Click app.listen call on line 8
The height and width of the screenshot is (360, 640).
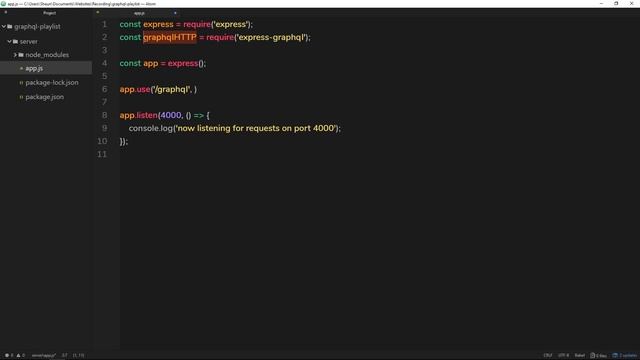(x=138, y=116)
